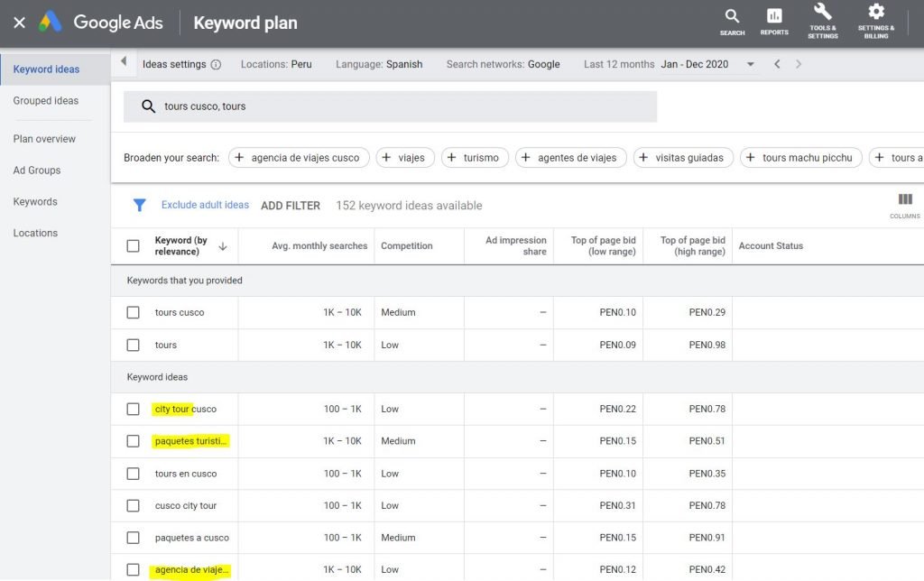This screenshot has height=581, width=924.
Task: Check the 'paquetes turisti...' checkbox
Action: click(134, 441)
